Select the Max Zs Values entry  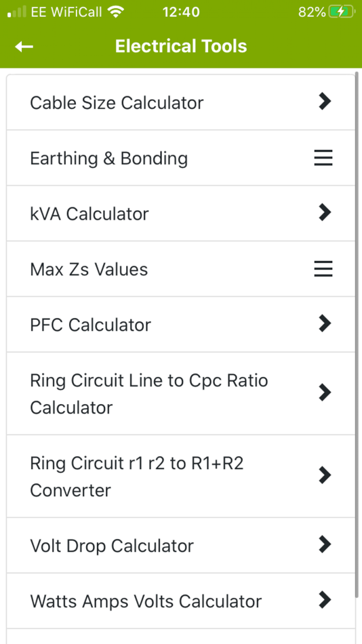181,269
